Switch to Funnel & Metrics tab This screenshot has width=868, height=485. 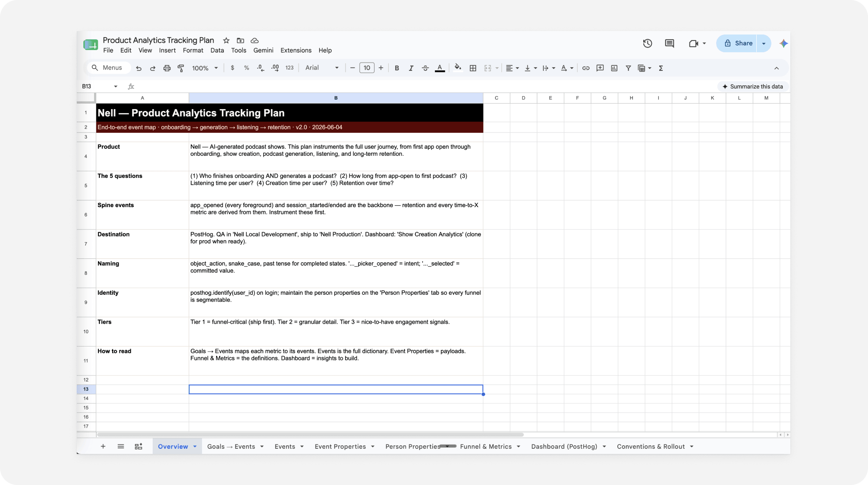pyautogui.click(x=486, y=447)
